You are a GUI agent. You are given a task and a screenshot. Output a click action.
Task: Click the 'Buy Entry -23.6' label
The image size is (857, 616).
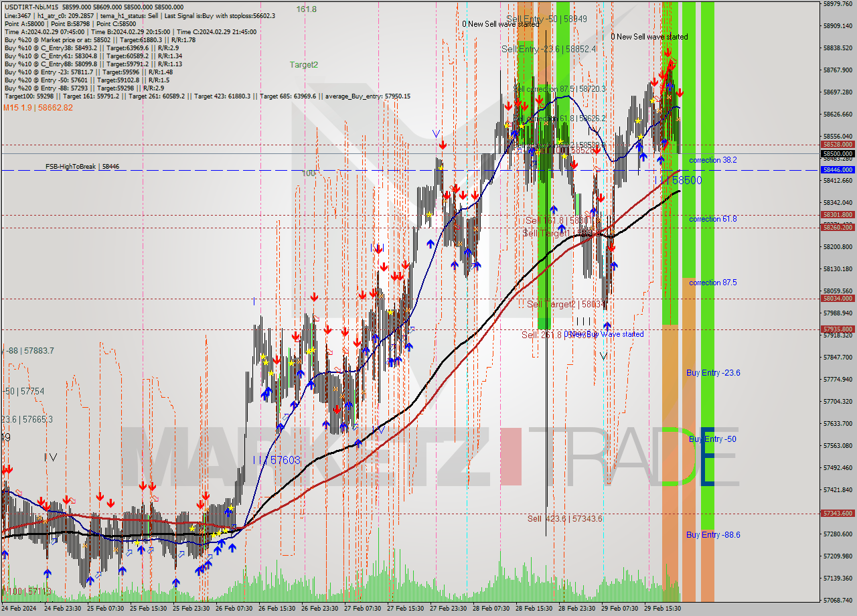pos(713,373)
